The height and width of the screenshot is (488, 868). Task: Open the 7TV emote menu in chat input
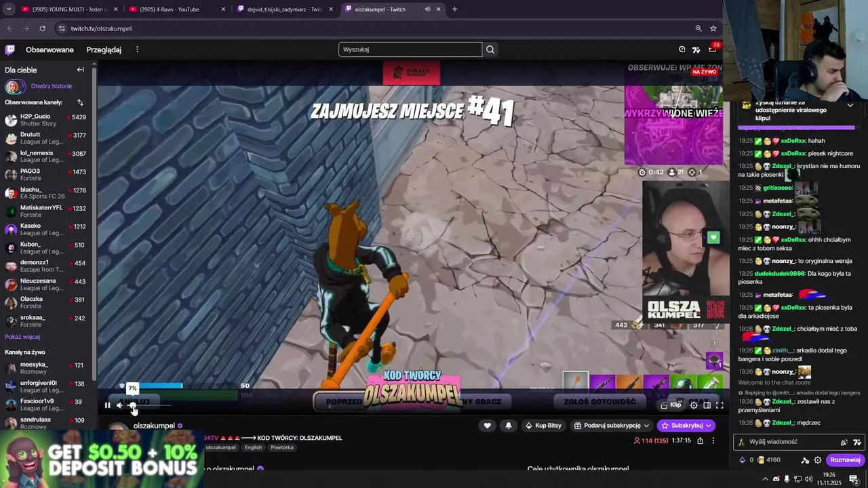(x=857, y=442)
